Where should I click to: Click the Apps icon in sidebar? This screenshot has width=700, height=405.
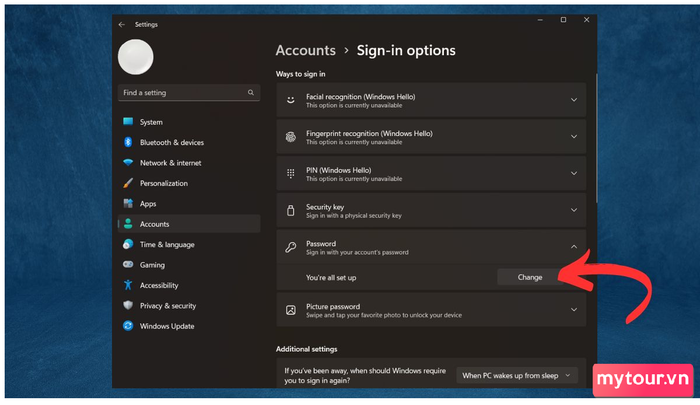tap(128, 204)
